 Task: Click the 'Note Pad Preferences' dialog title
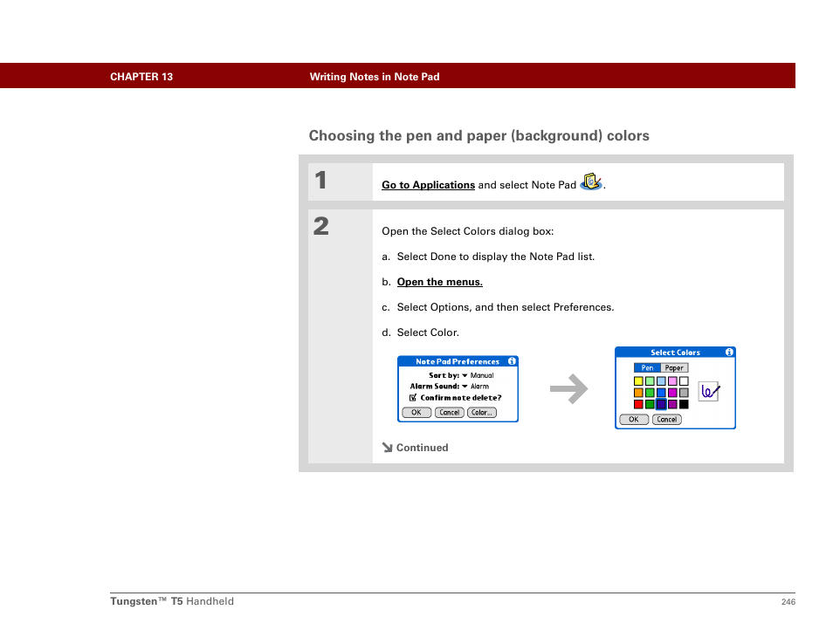458,361
